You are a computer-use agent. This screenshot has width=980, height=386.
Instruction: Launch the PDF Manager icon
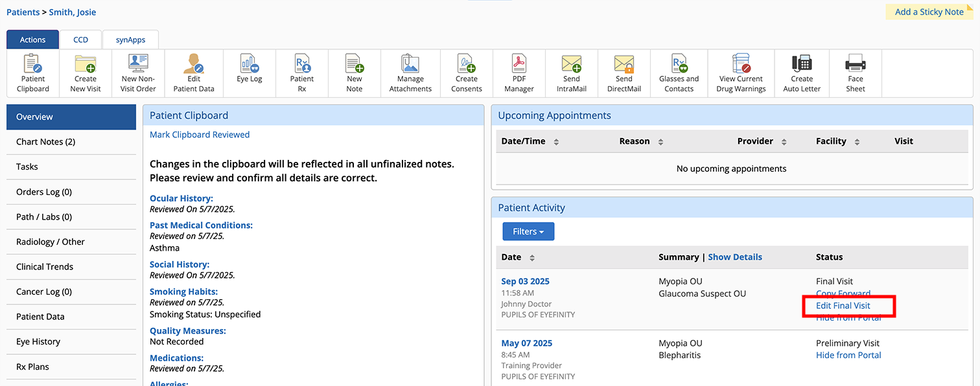(519, 65)
